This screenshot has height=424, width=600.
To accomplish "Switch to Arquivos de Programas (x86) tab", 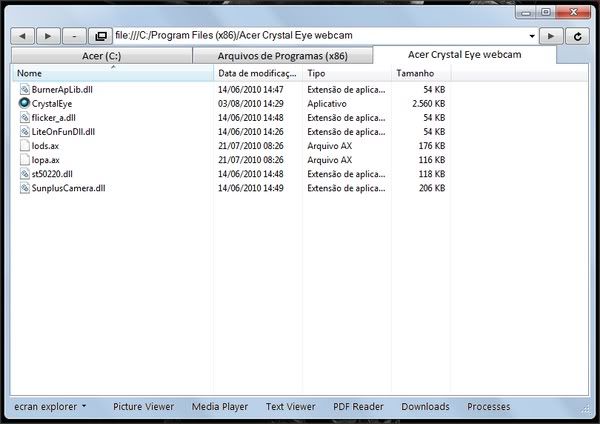I will [282, 56].
